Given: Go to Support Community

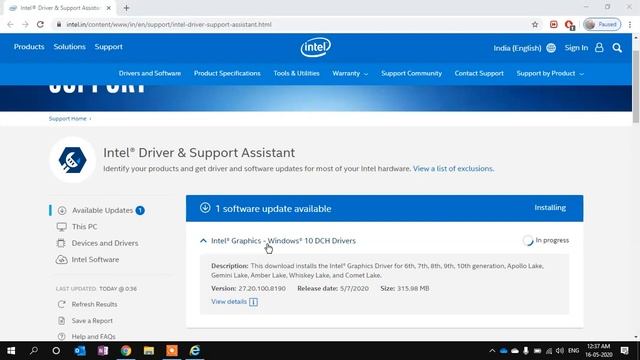Looking at the screenshot, I should pyautogui.click(x=411, y=73).
